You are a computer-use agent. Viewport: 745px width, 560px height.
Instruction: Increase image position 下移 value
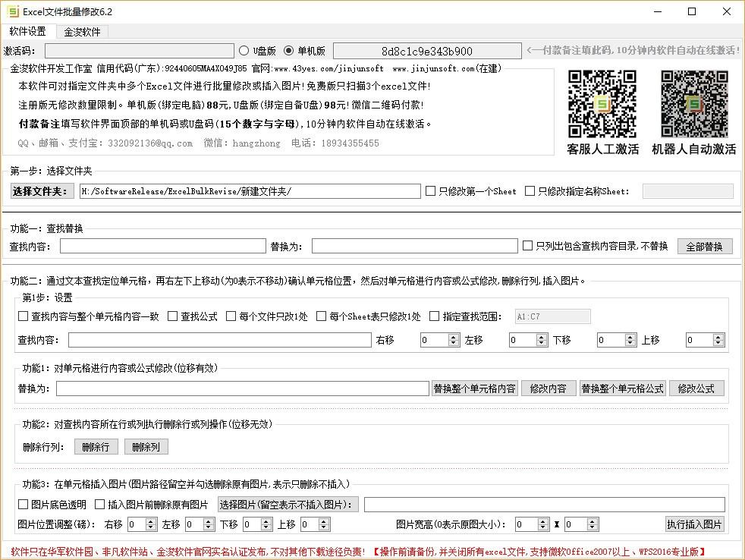click(266, 521)
